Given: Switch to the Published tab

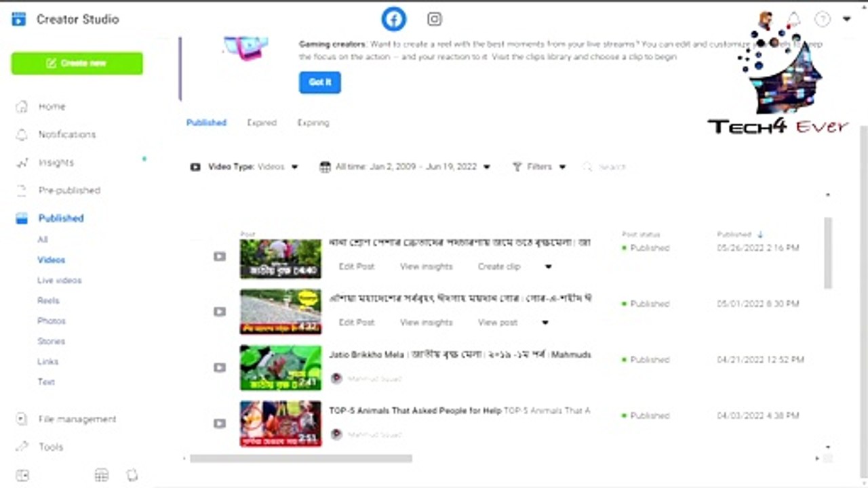Looking at the screenshot, I should click(x=206, y=123).
